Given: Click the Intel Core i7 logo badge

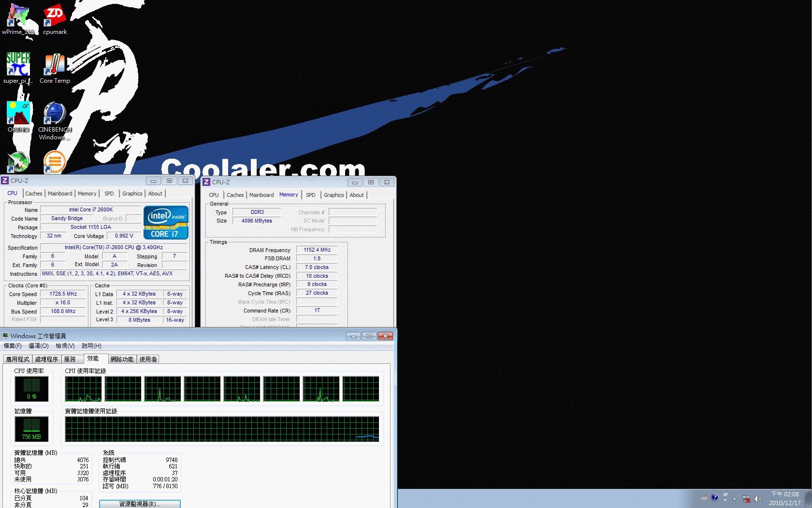Looking at the screenshot, I should point(166,223).
